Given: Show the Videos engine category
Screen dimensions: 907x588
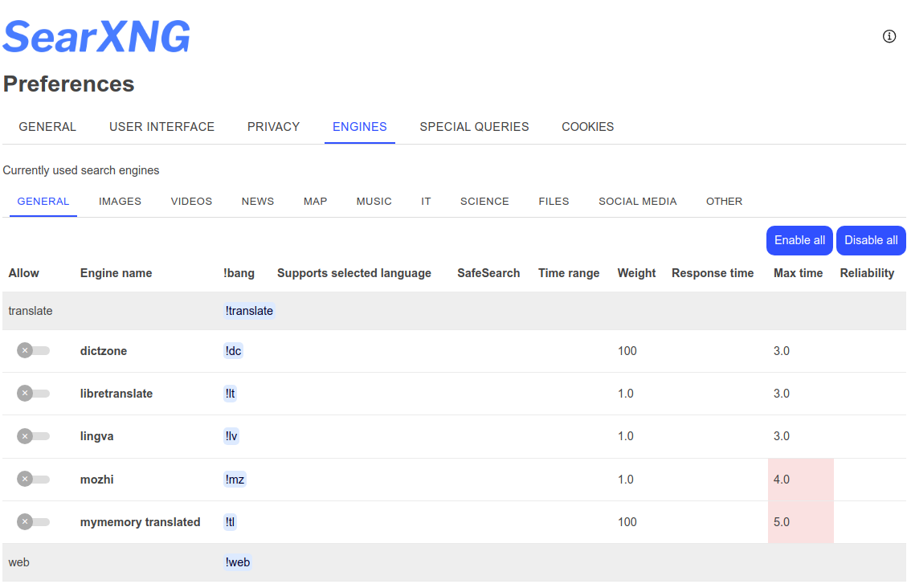Looking at the screenshot, I should click(x=191, y=201).
